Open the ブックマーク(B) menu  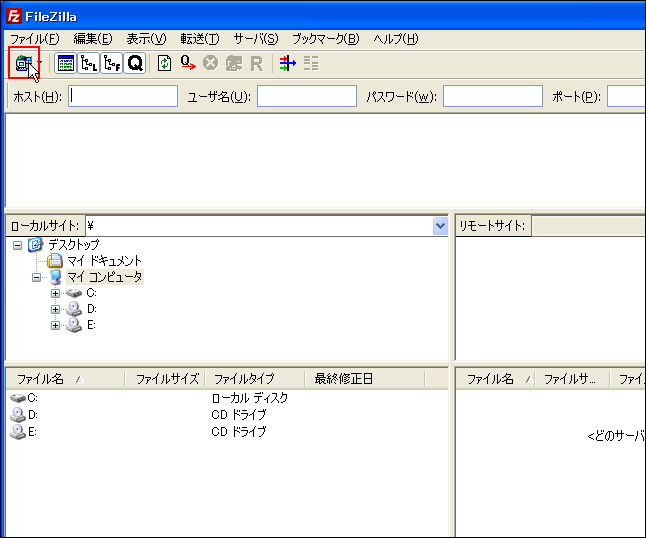pos(325,39)
